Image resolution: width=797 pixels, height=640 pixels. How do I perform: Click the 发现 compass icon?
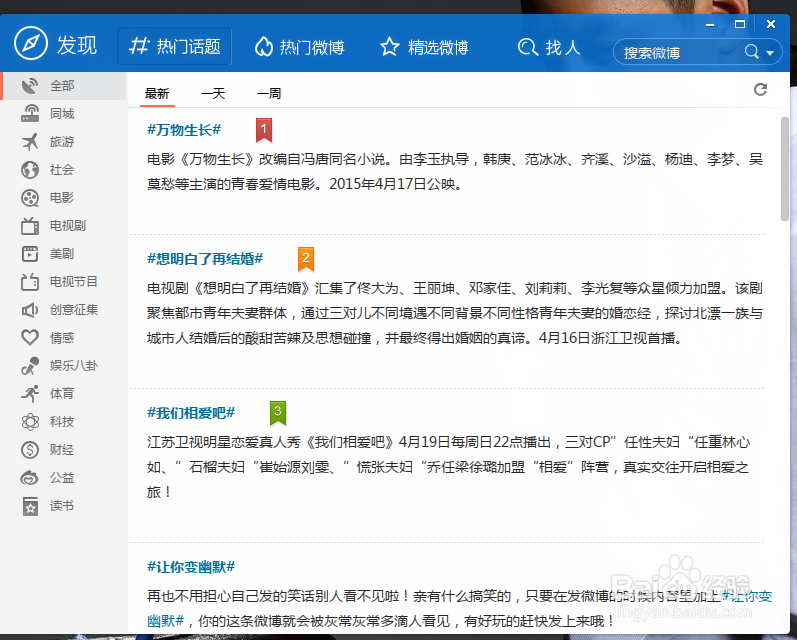pos(31,44)
